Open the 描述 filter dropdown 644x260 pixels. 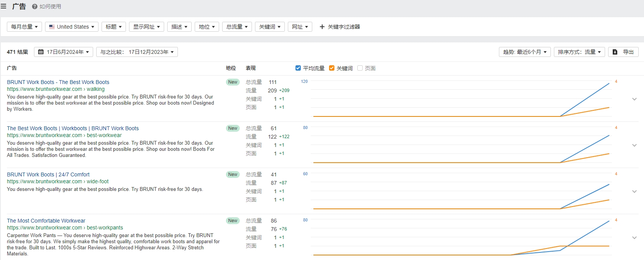179,27
